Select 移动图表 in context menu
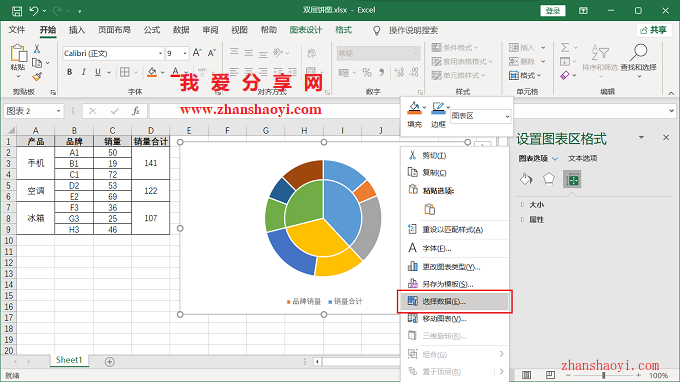 (x=454, y=319)
